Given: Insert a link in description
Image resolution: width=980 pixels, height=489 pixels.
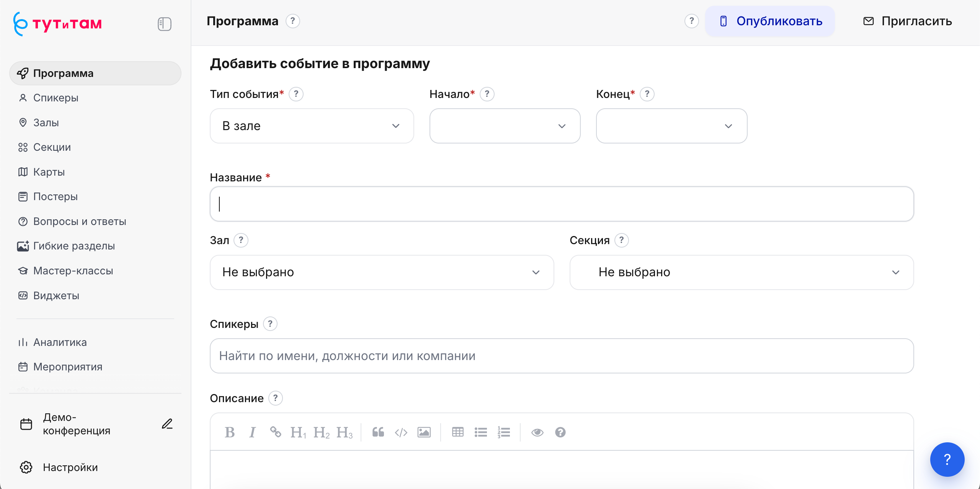Looking at the screenshot, I should coord(276,432).
